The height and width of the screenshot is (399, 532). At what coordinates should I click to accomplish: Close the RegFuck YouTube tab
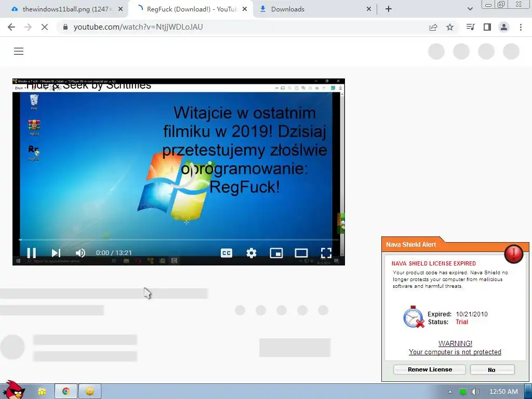click(x=245, y=9)
